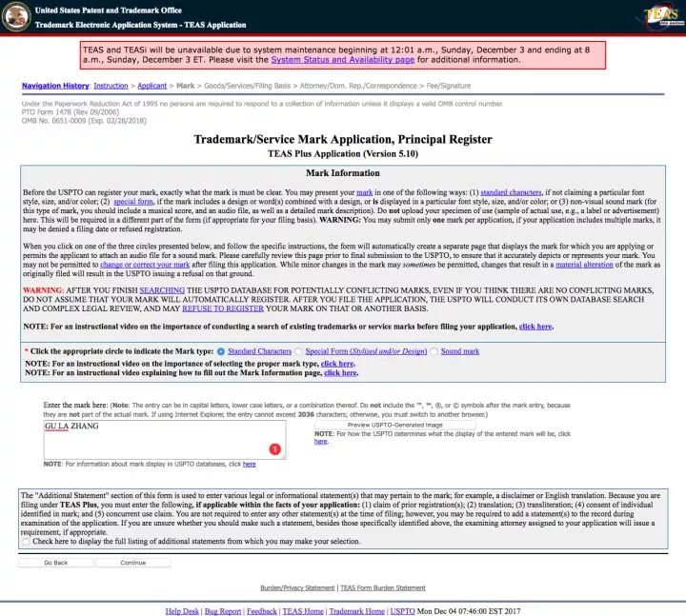The image size is (686, 616).
Task: Go to Applicant in Navigation History
Action: pos(154,86)
